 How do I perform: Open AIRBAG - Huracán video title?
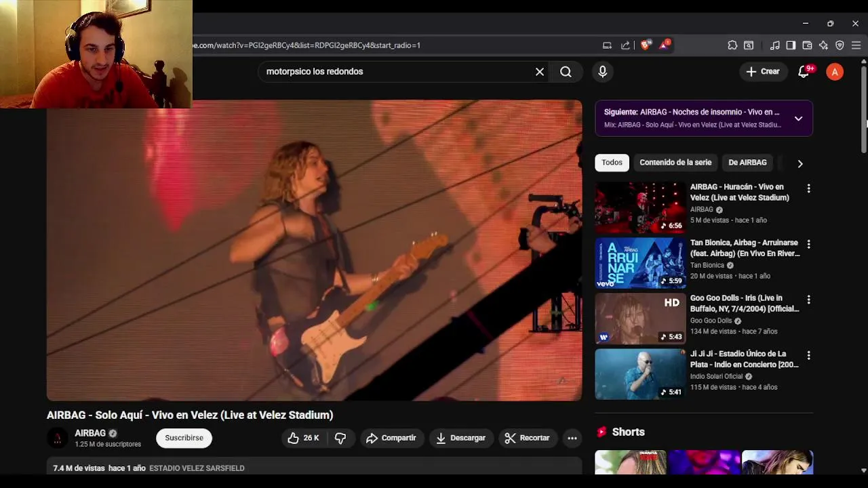click(739, 192)
